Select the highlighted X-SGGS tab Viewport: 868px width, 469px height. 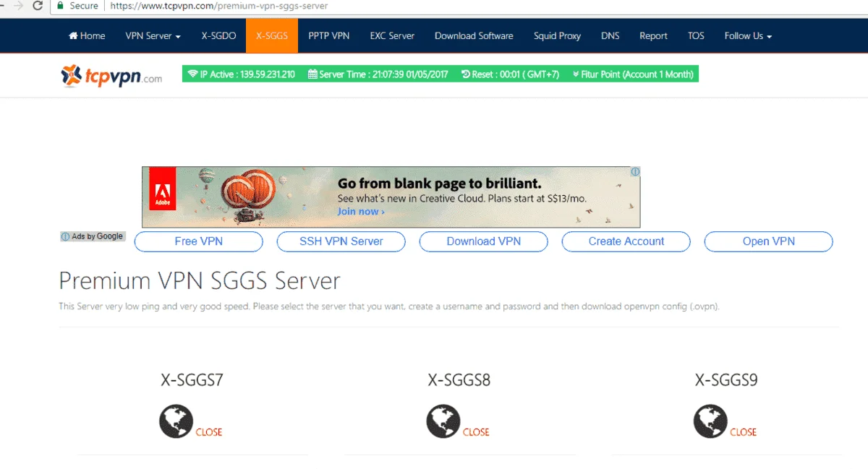coord(272,35)
